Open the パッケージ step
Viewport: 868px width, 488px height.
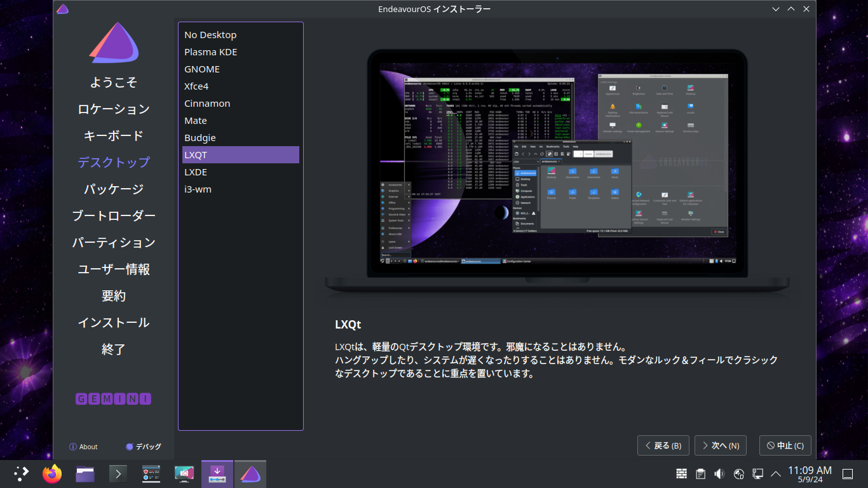pyautogui.click(x=114, y=189)
